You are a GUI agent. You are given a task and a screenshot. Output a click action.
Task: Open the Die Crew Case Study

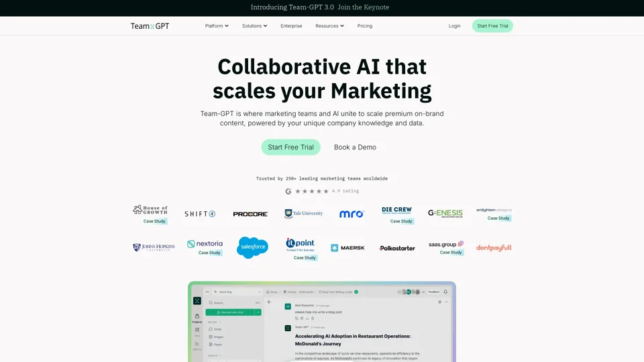point(401,221)
